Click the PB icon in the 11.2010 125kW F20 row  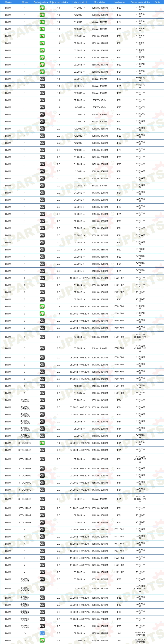[42, 8]
